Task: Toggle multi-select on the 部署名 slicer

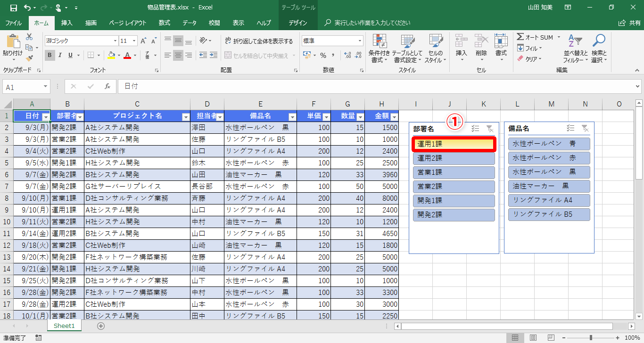Action: (476, 128)
